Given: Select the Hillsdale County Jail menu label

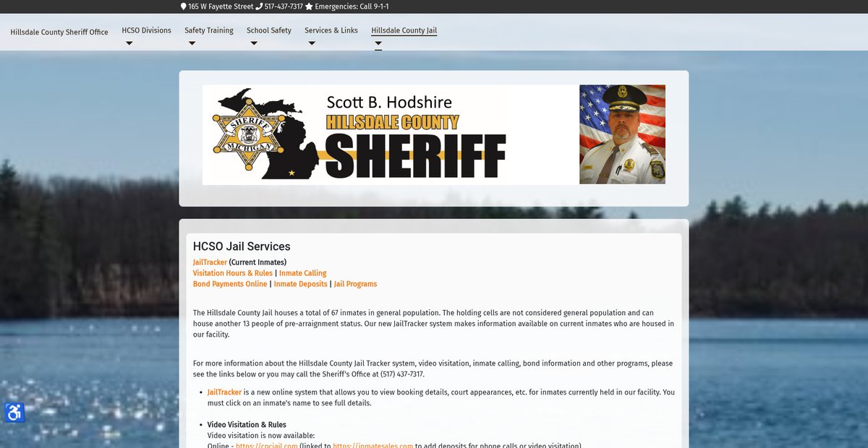Looking at the screenshot, I should pos(404,30).
